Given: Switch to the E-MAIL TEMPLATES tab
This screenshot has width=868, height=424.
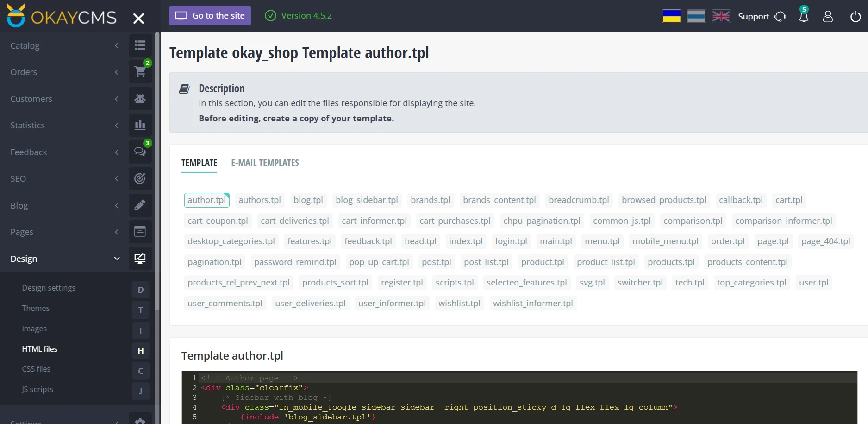Looking at the screenshot, I should [x=265, y=163].
